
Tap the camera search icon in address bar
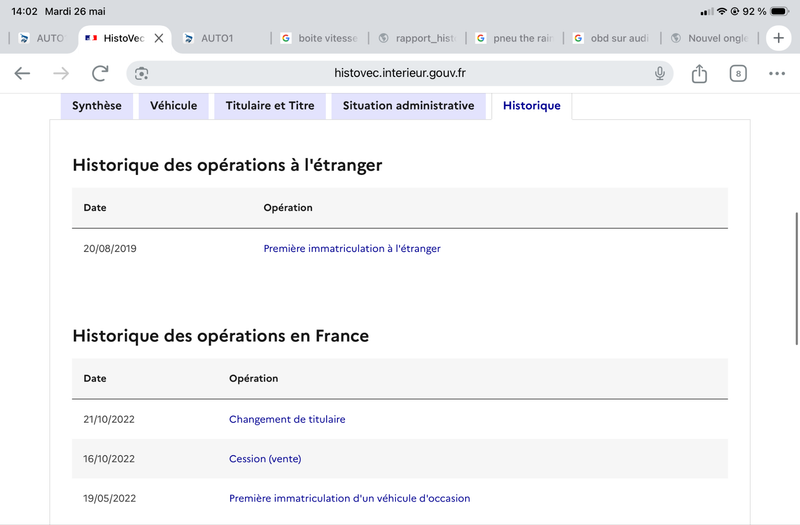141,73
